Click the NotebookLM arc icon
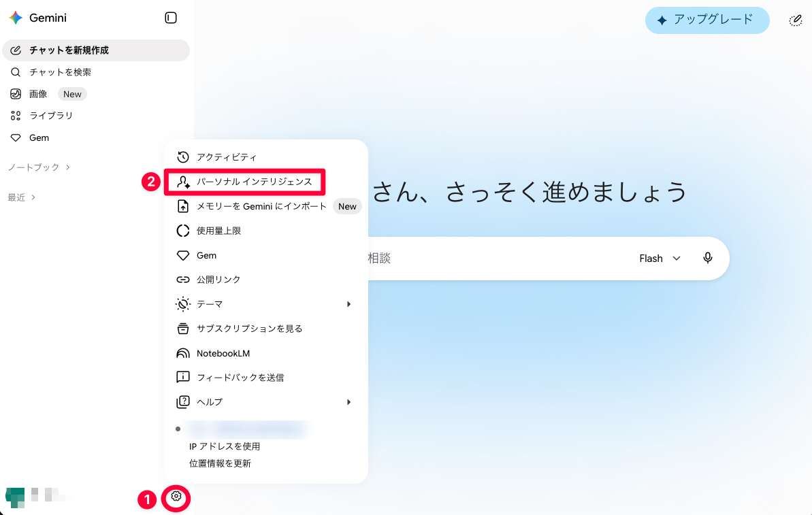812x515 pixels. [x=183, y=353]
